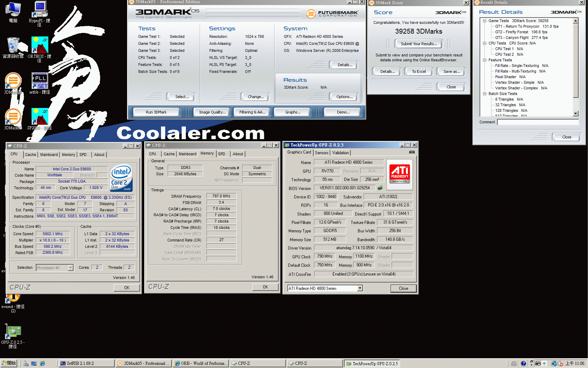Open Filtering & AA settings

252,112
